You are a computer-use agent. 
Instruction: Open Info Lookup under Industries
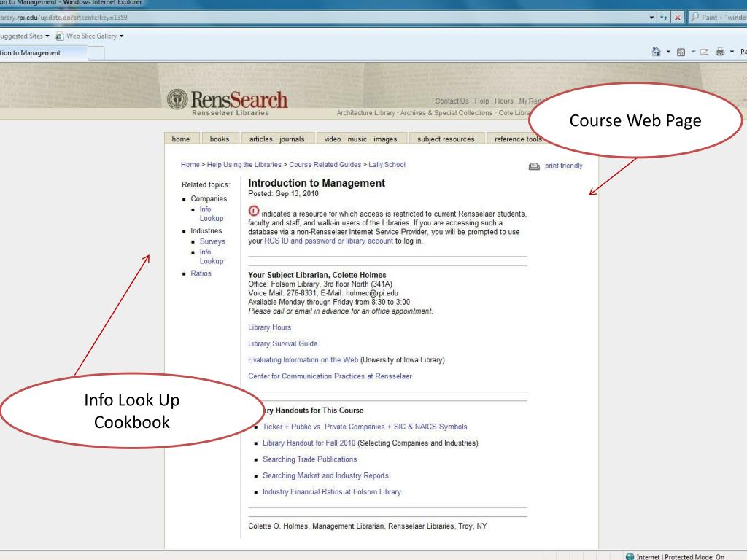(212, 257)
